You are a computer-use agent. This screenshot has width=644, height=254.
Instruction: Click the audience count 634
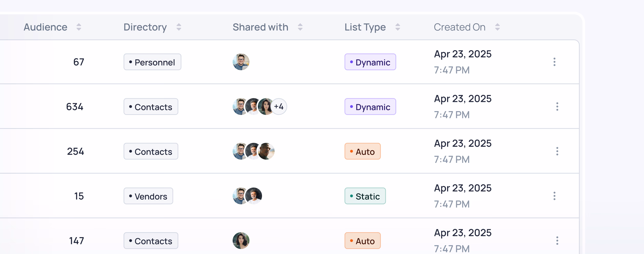[x=75, y=107]
